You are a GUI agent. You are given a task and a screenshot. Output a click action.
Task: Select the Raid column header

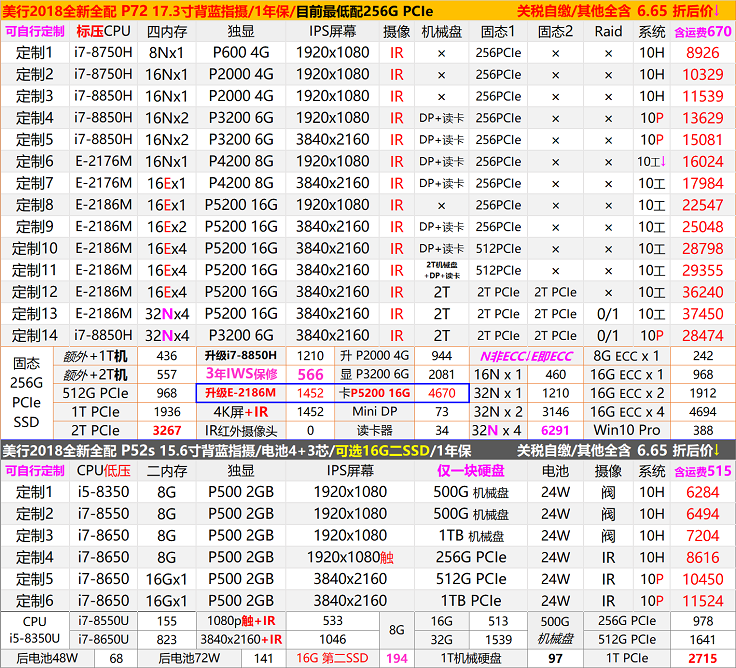point(608,31)
